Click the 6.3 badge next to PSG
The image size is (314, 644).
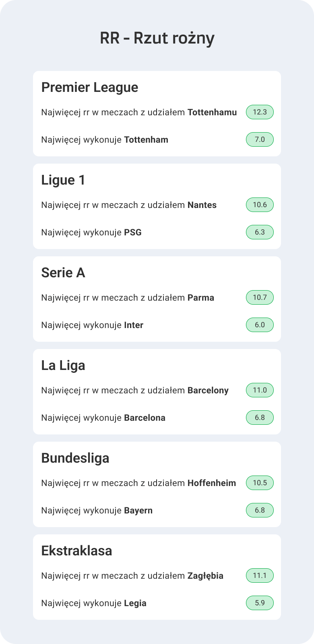pyautogui.click(x=260, y=232)
